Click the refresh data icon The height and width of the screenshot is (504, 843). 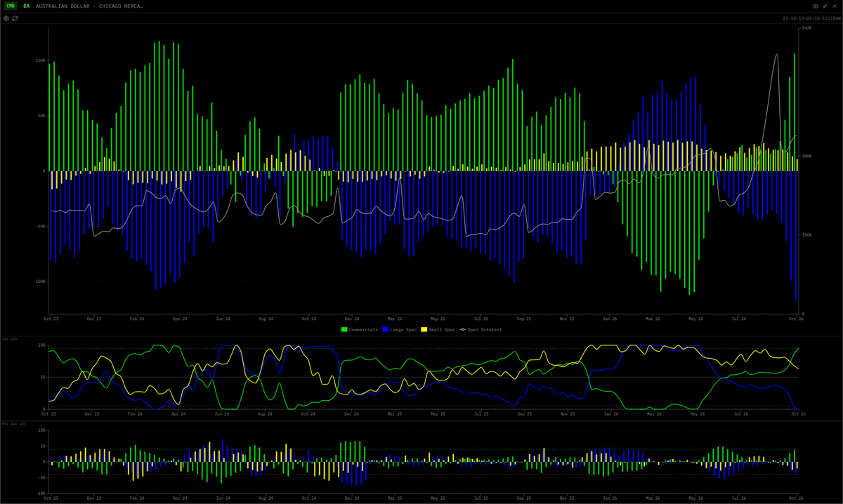[15, 18]
